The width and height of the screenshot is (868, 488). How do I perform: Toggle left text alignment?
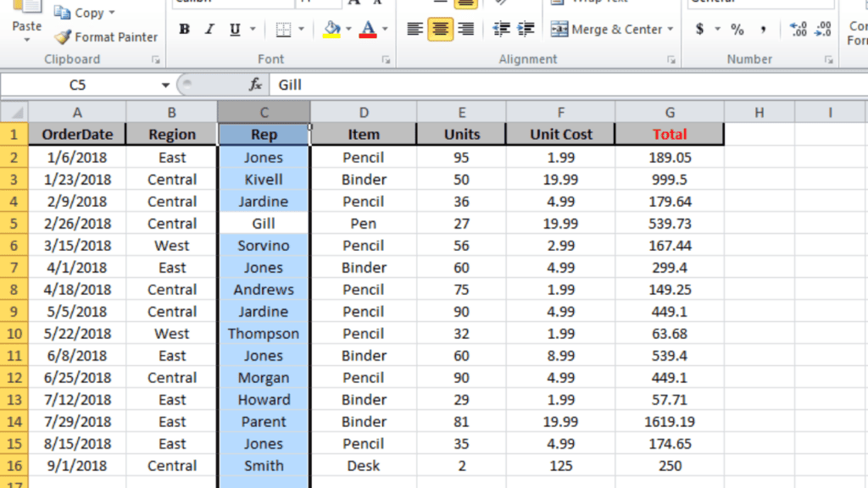click(414, 28)
